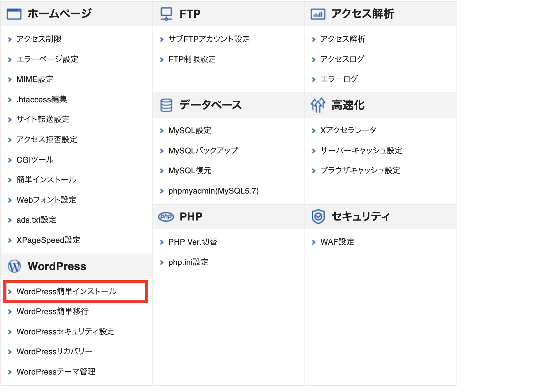Image resolution: width=538 pixels, height=392 pixels.
Task: Open アクセス拒否設定
Action: (47, 140)
